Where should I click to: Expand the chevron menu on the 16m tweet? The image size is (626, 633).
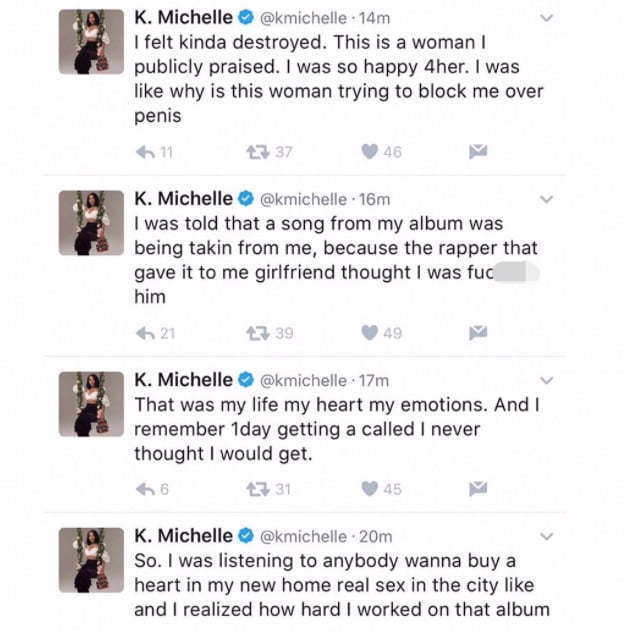(546, 199)
